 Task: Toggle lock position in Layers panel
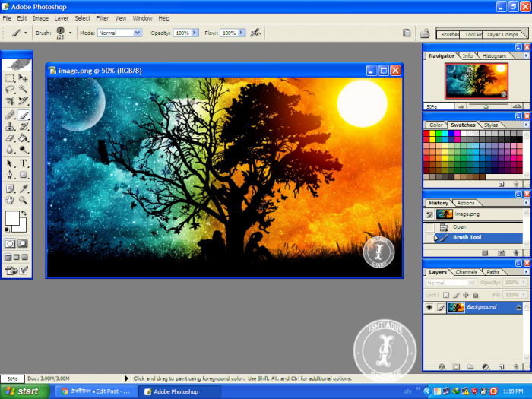pos(466,295)
